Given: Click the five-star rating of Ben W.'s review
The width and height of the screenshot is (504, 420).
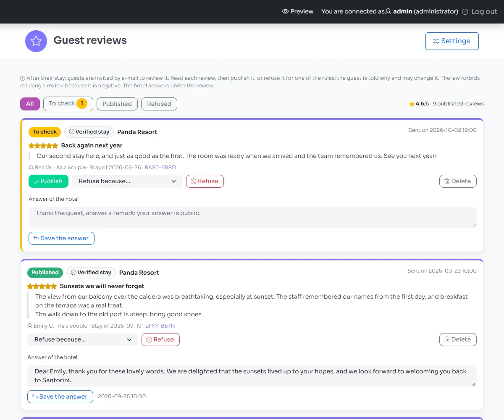Looking at the screenshot, I should pos(43,146).
